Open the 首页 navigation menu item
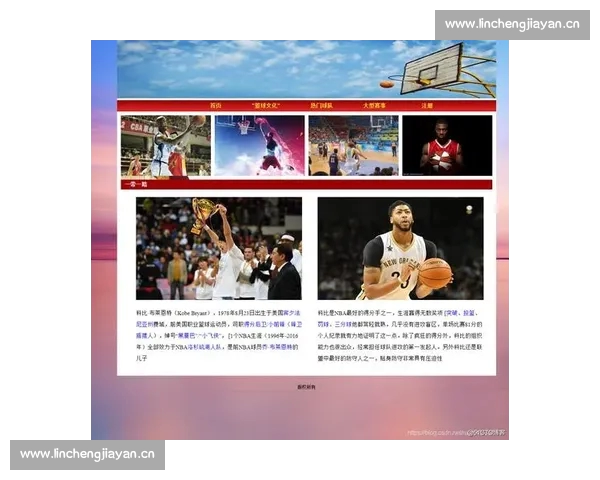The width and height of the screenshot is (600, 480). tap(215, 105)
